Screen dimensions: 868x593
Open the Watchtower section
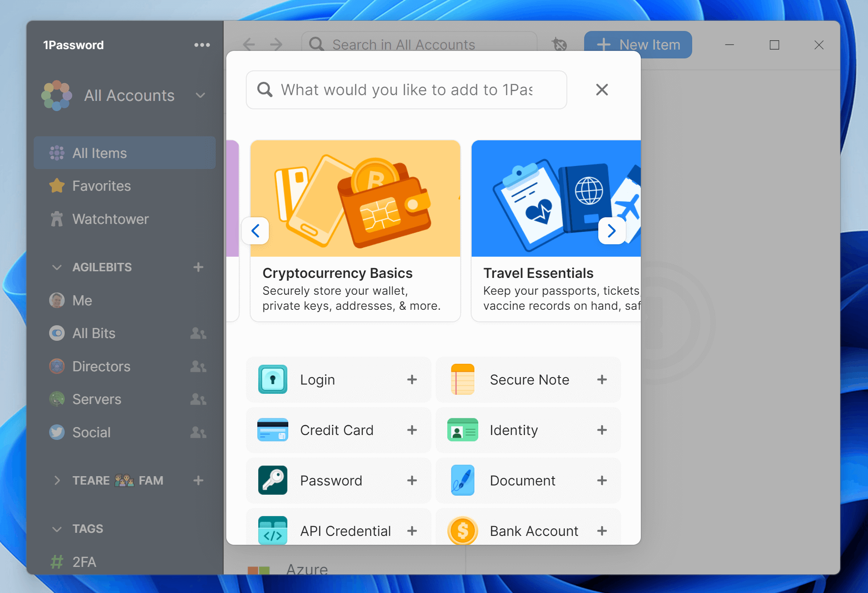[x=110, y=219]
